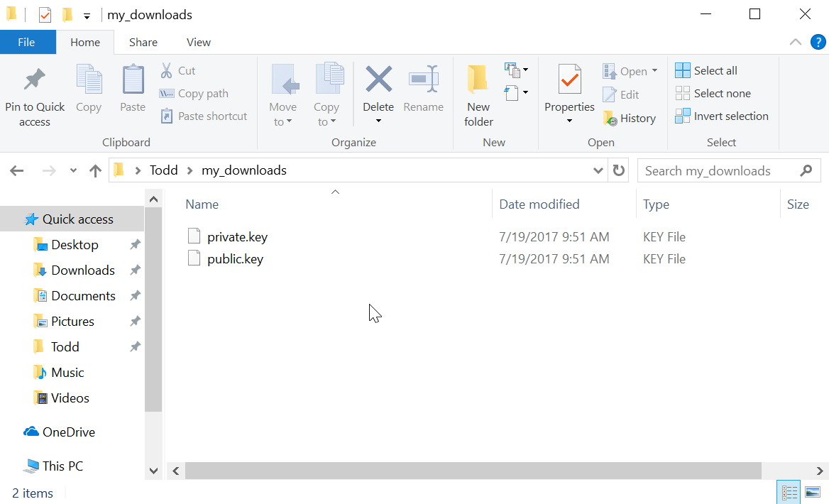Click Todd in the address breadcrumb
This screenshot has width=829, height=504.
(163, 170)
